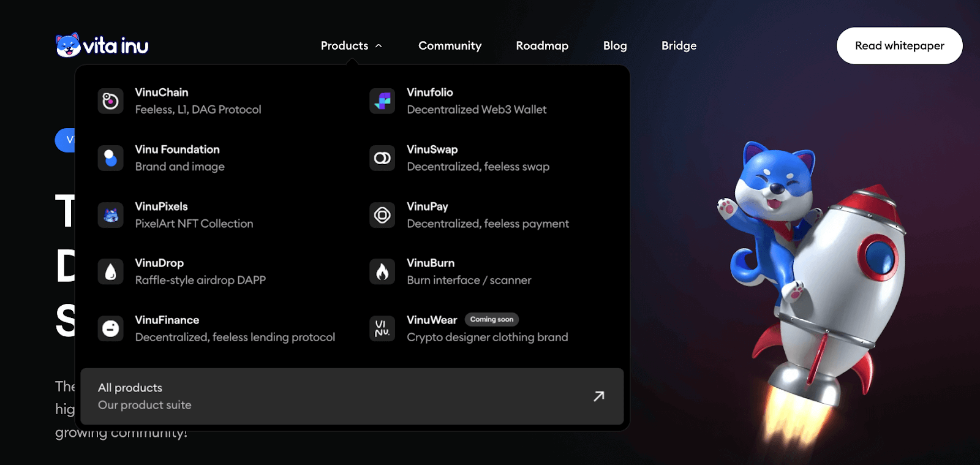
Task: Click the Vita Inu logo
Action: click(x=102, y=46)
